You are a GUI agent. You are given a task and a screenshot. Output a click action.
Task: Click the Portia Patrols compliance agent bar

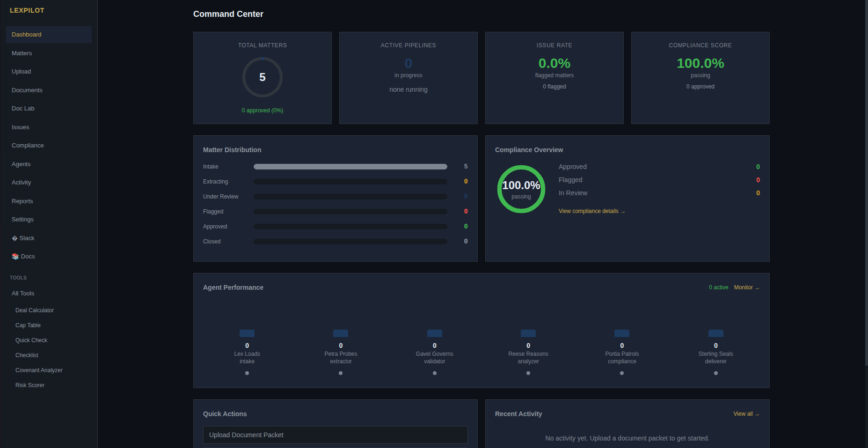click(622, 333)
